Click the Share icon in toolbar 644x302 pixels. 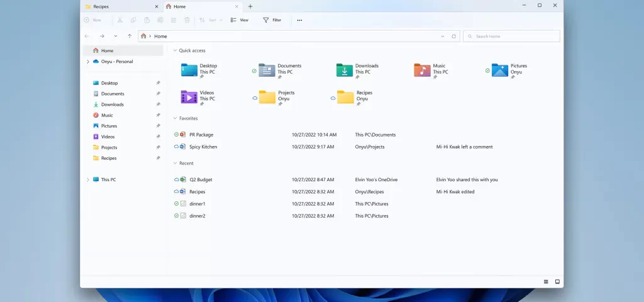[174, 20]
